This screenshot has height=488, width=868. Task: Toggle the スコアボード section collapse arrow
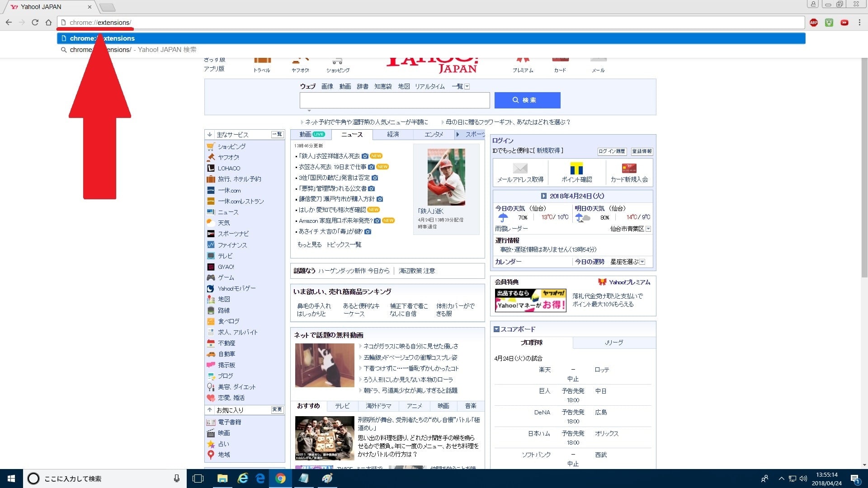click(x=496, y=329)
